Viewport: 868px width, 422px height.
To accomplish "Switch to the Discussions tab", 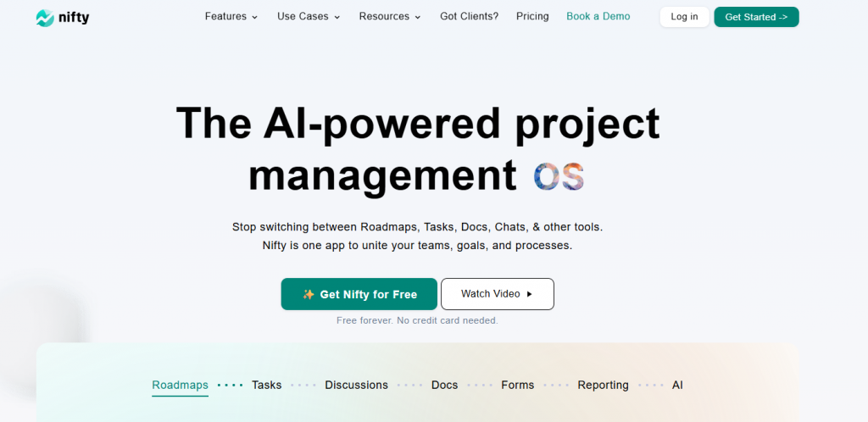I will tap(357, 385).
